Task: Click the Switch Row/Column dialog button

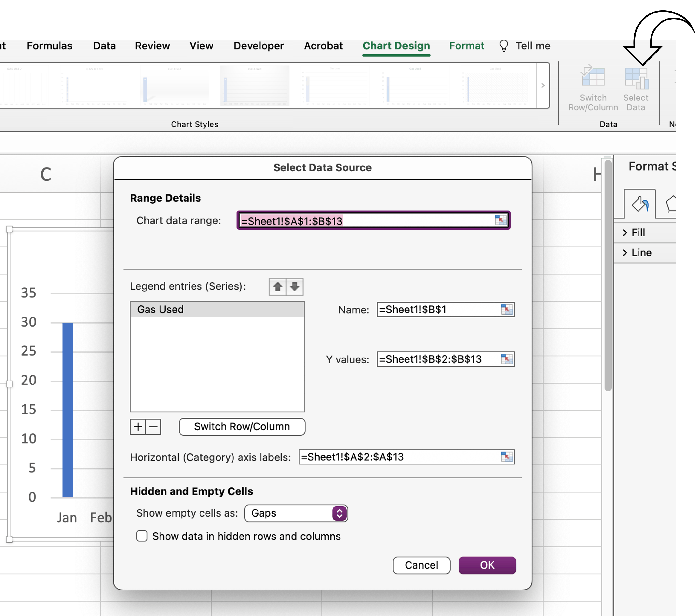Action: [x=242, y=427]
